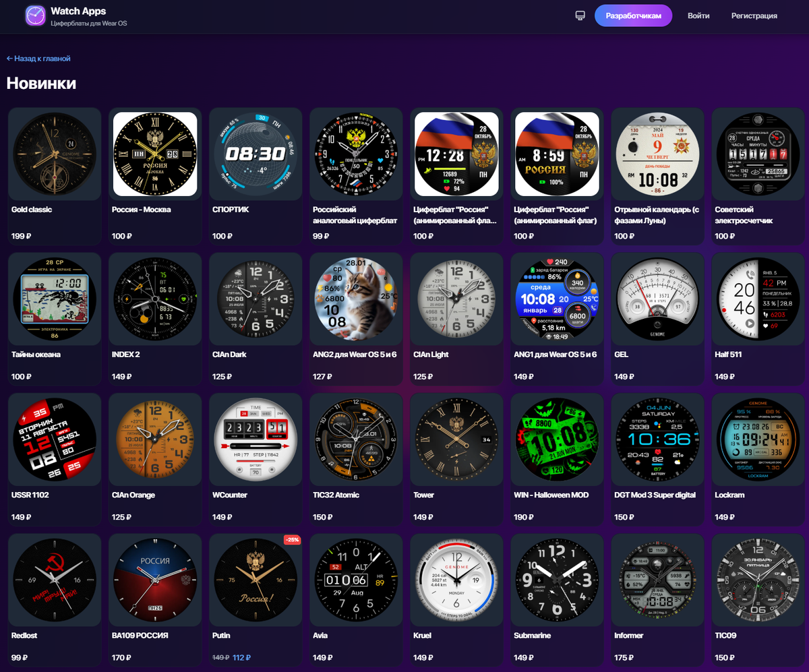Select the СПОРТИК watch face thumbnail
The height and width of the screenshot is (672, 809).
(x=256, y=154)
